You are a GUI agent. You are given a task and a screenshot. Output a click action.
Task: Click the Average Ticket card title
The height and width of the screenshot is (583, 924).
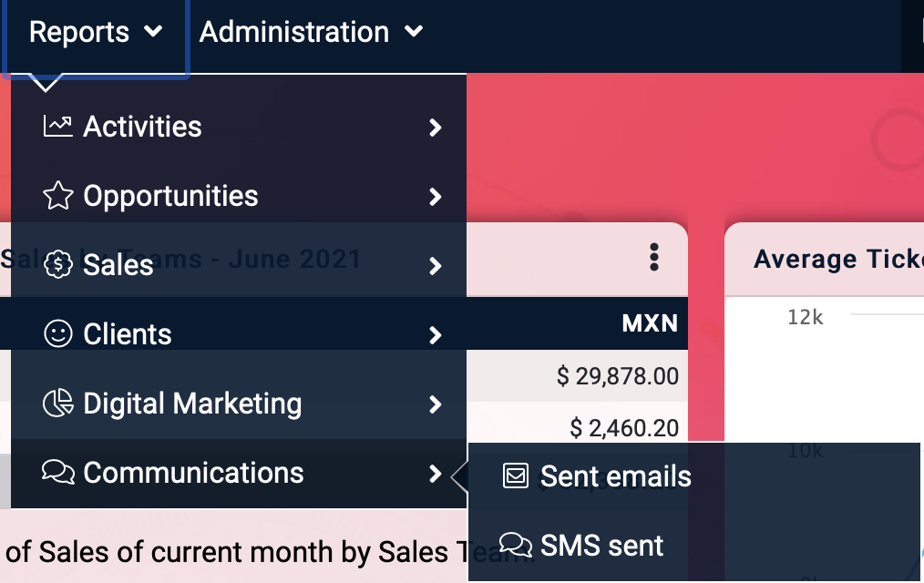(x=838, y=259)
